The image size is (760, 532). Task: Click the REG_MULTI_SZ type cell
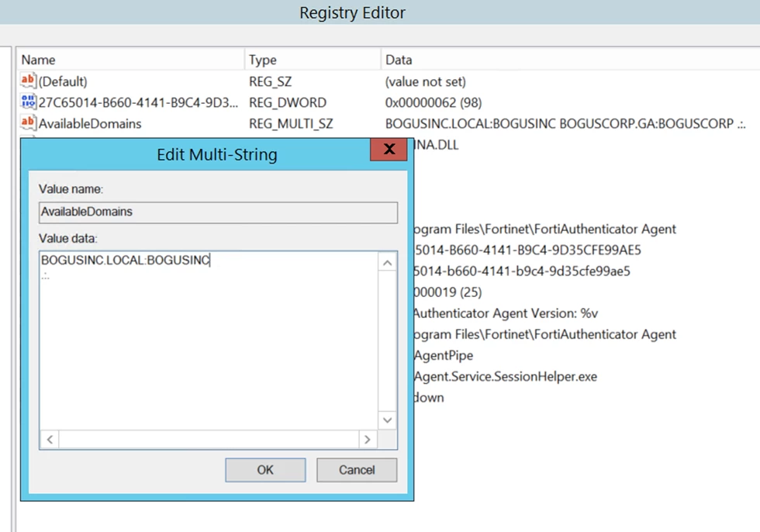291,123
